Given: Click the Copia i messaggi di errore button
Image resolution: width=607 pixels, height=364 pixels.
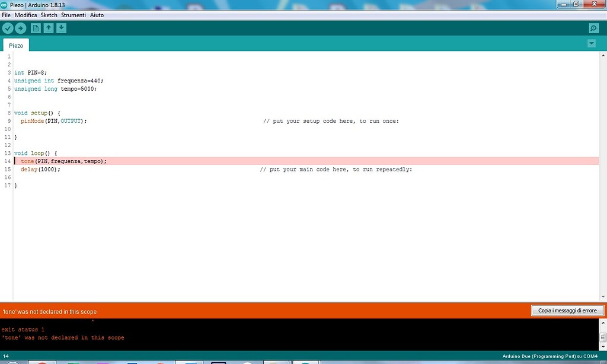Looking at the screenshot, I should pos(567,310).
